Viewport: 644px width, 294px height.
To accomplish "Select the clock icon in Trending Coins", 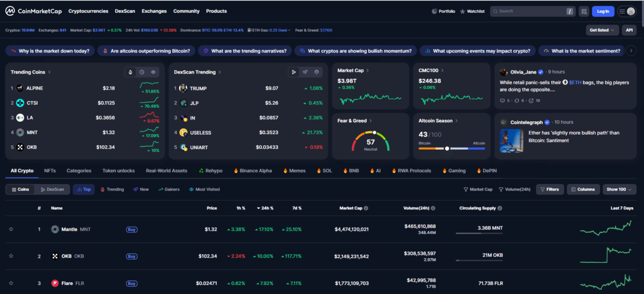I will (x=142, y=72).
